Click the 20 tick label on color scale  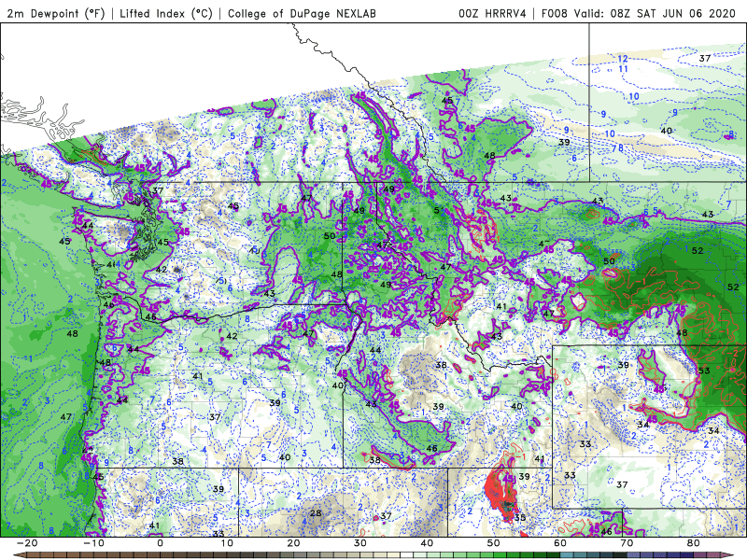tap(293, 543)
